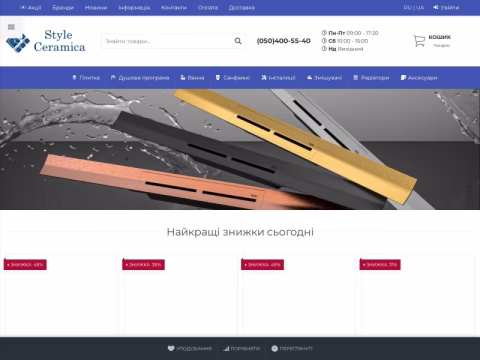
Task: Click the Душова програма shower icon
Action: point(113,78)
